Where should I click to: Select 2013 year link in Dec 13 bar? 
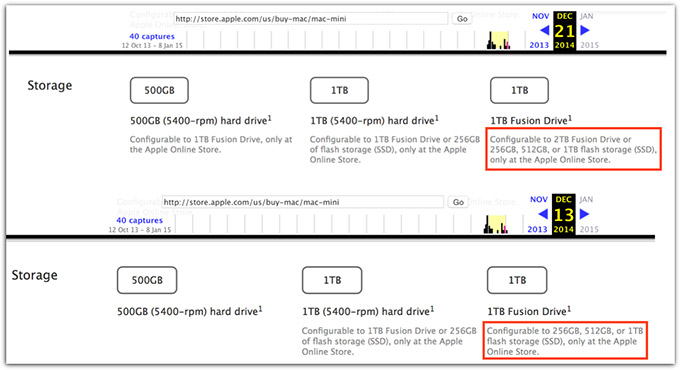click(537, 229)
